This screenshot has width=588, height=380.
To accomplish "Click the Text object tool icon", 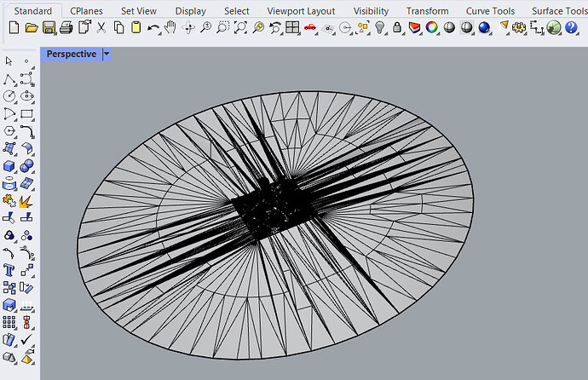I will click(x=10, y=270).
